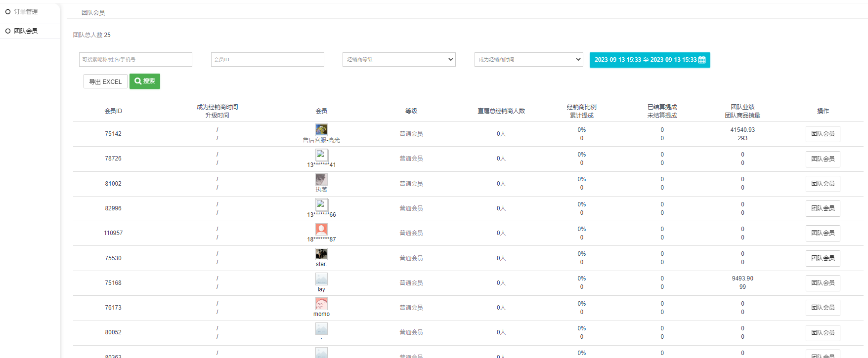Click avatar of member 售后客服-高光

(x=321, y=130)
